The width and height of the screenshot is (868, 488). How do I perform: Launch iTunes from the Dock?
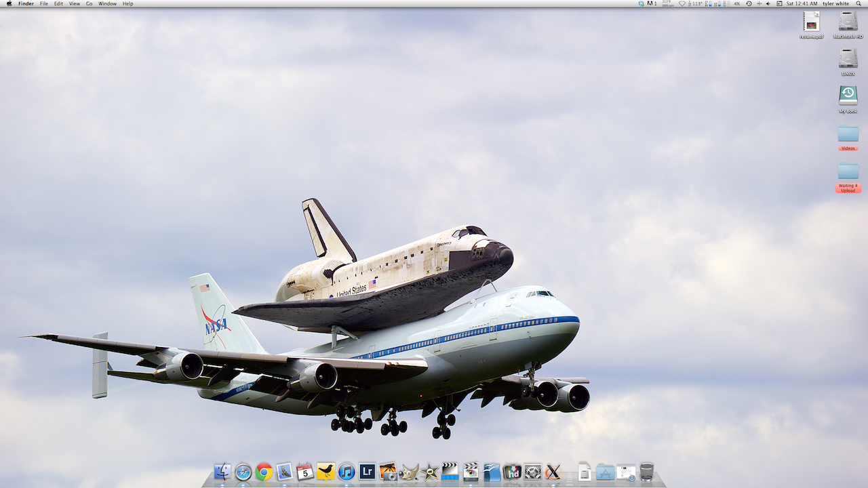click(347, 472)
